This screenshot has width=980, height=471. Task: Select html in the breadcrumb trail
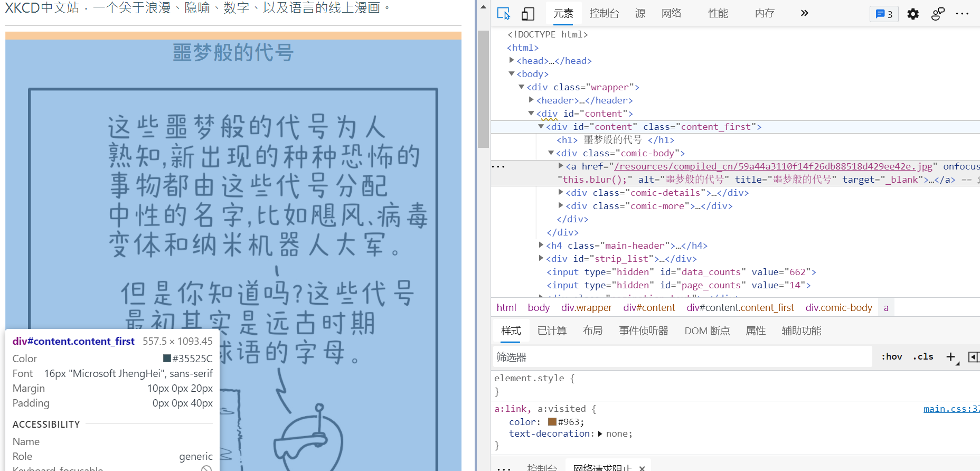click(x=506, y=308)
